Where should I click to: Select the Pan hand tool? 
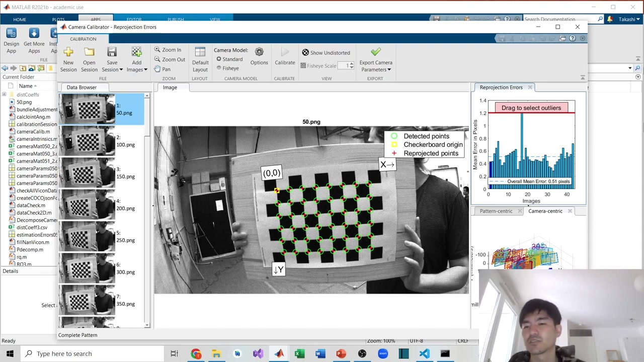point(162,69)
